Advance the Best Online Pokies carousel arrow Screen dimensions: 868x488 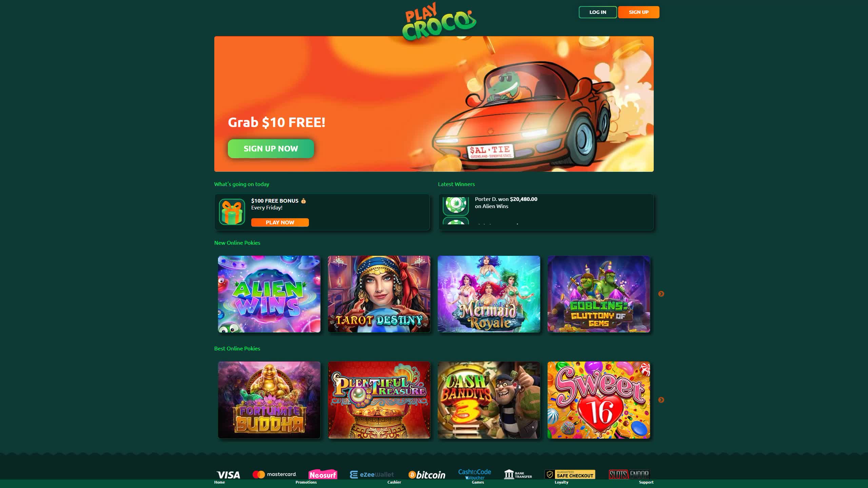click(x=661, y=400)
